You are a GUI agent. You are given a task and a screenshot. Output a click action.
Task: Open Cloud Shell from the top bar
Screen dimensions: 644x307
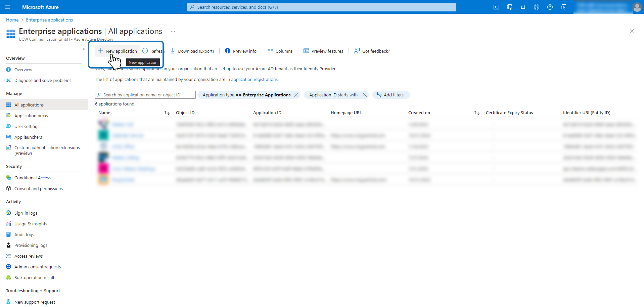tap(496, 7)
